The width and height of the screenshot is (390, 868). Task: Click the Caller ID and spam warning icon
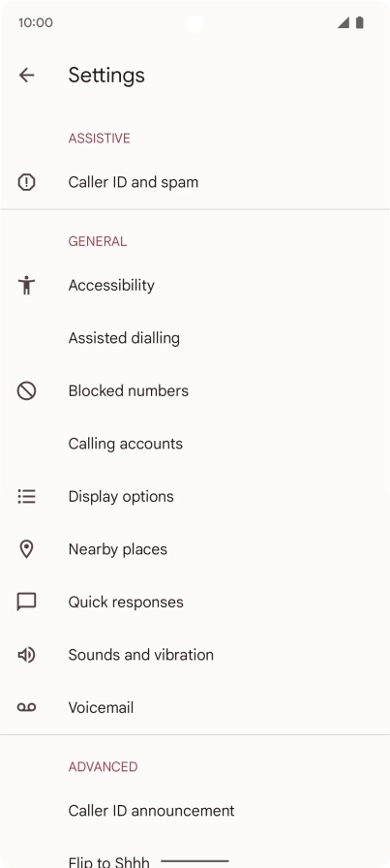click(26, 182)
